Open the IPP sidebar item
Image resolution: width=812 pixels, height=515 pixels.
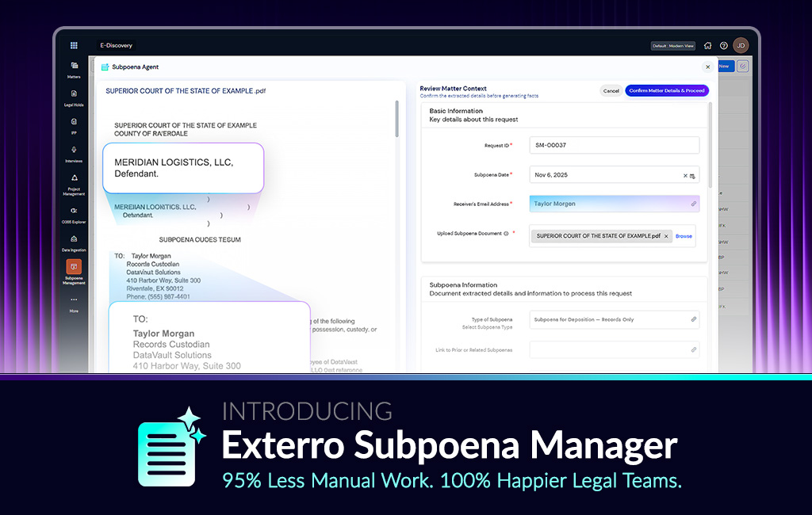pyautogui.click(x=74, y=126)
